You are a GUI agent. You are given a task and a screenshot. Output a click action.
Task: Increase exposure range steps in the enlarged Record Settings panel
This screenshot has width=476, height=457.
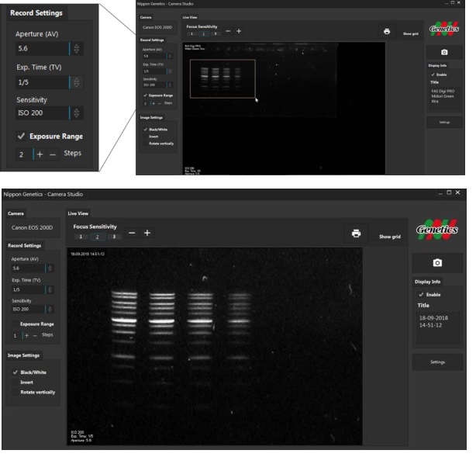pyautogui.click(x=40, y=154)
